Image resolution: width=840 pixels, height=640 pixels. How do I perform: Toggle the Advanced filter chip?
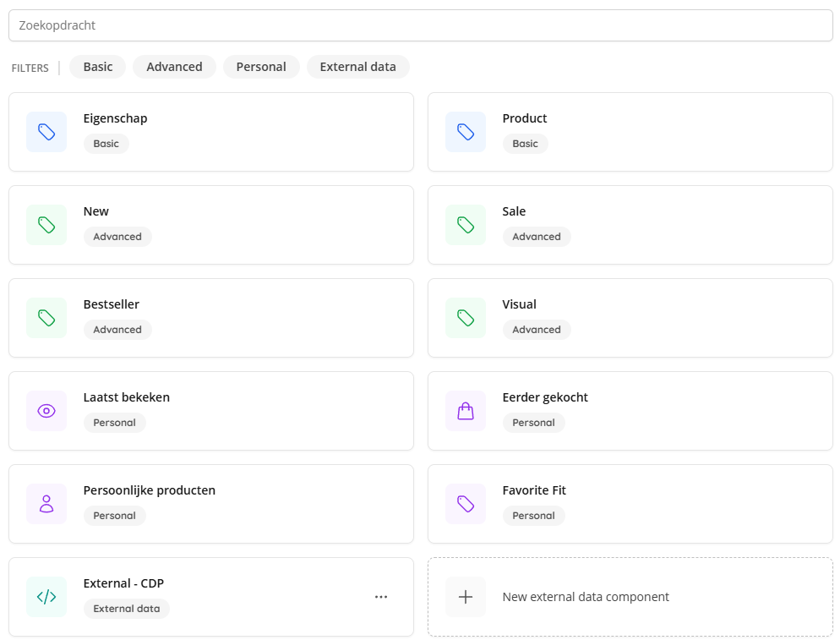(x=174, y=67)
